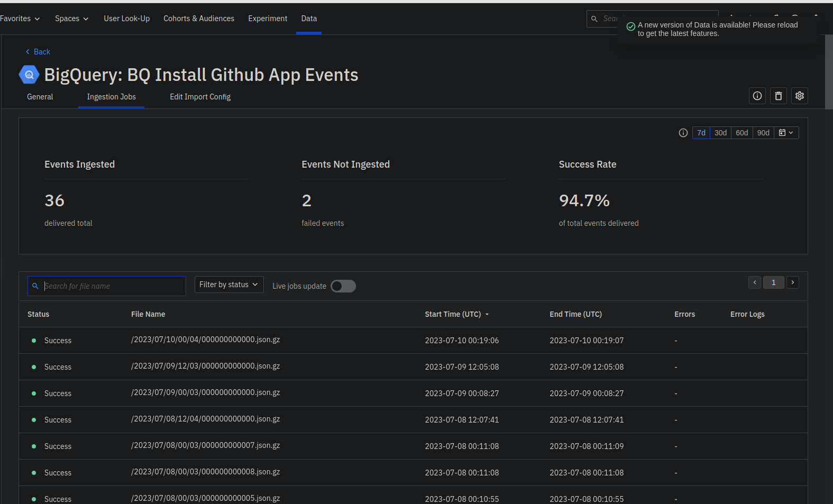The width and height of the screenshot is (833, 504).
Task: Go back using the Back link
Action: coord(38,52)
